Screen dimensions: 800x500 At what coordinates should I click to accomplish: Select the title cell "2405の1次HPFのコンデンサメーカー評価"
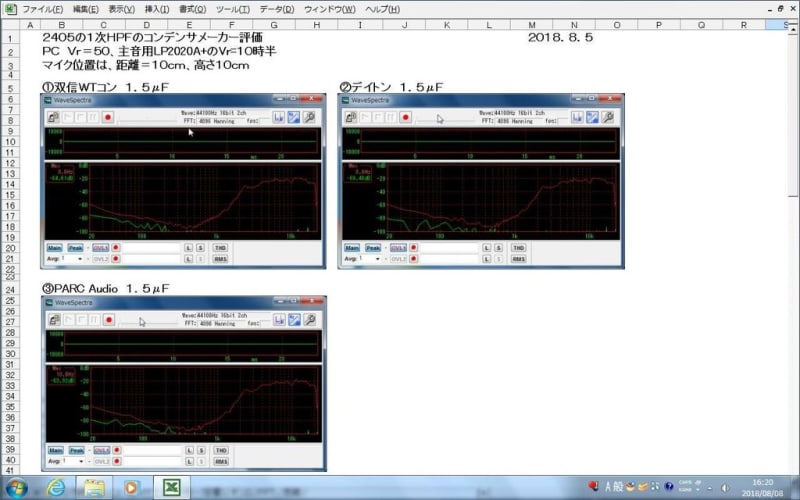[153, 37]
